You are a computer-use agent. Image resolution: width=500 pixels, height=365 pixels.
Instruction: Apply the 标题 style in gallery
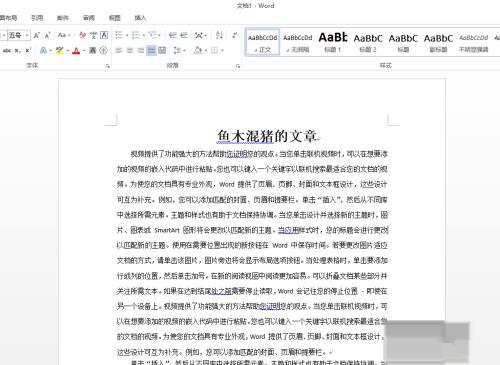(403, 42)
